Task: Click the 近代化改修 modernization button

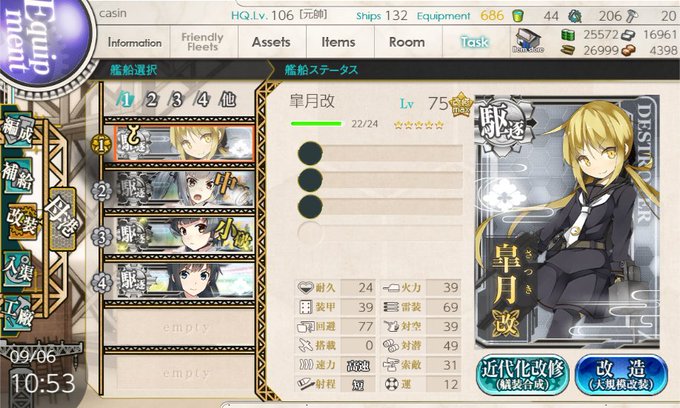Action: pos(522,375)
